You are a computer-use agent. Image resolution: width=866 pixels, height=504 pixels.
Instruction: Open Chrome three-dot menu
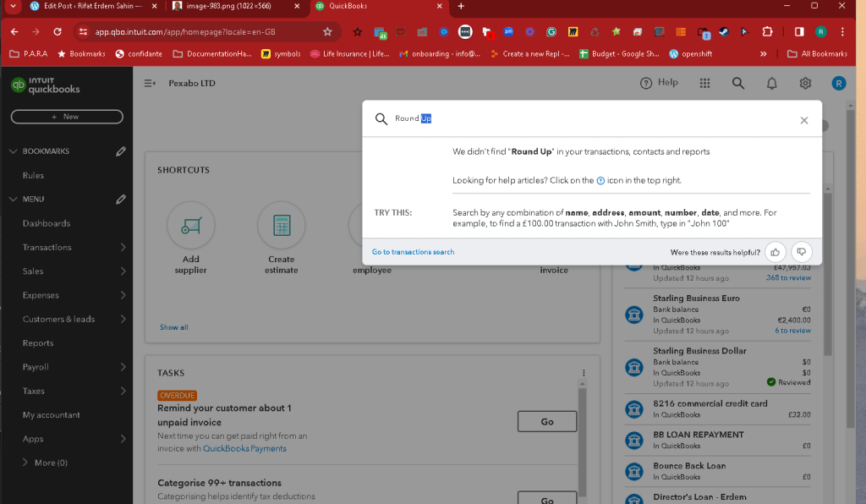pyautogui.click(x=842, y=32)
